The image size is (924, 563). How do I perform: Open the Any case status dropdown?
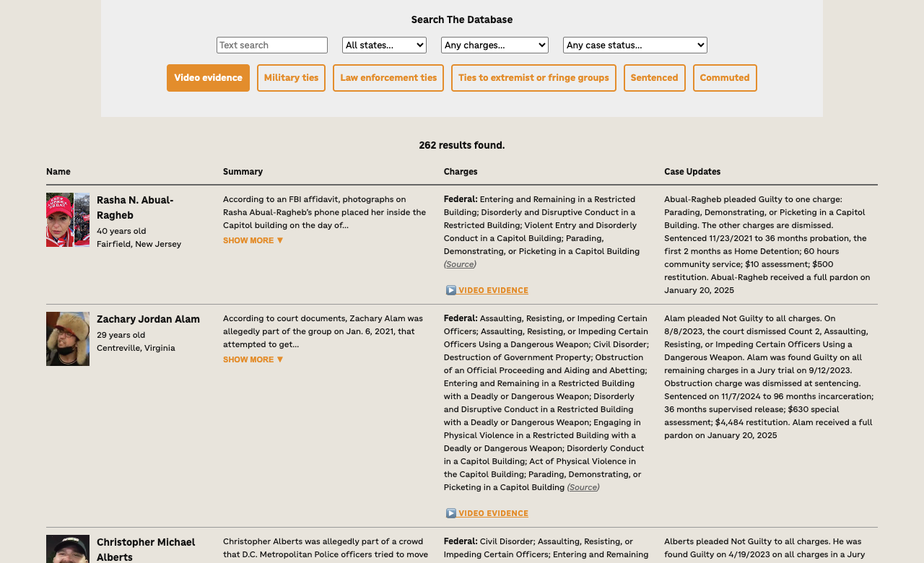[635, 45]
